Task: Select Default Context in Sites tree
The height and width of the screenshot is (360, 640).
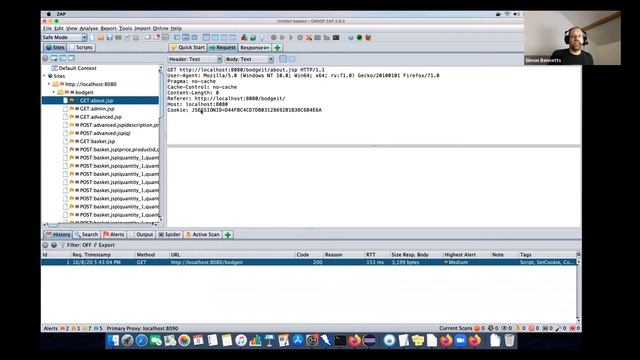Action: (x=77, y=68)
